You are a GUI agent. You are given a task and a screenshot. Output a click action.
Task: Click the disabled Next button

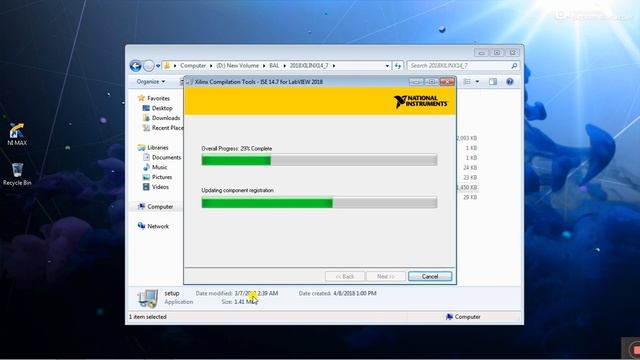386,276
